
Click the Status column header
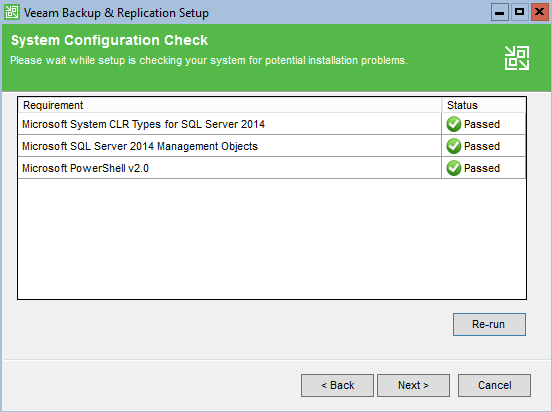point(484,105)
